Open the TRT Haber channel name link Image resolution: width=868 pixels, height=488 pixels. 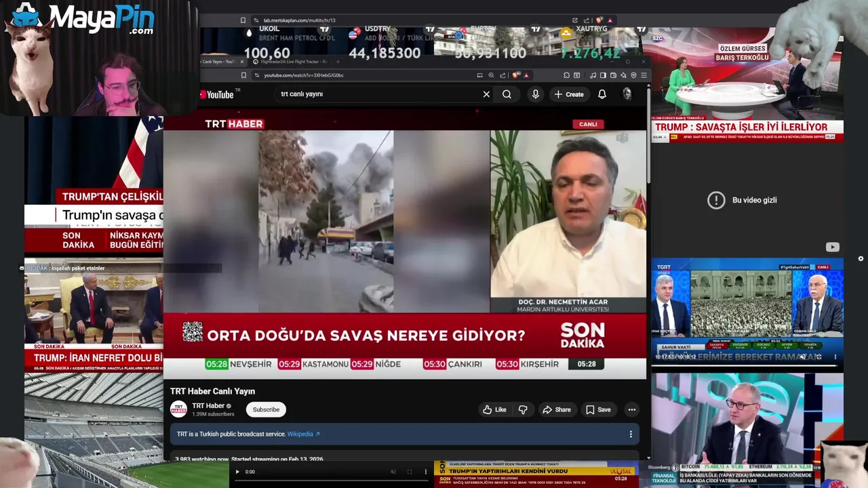click(x=208, y=405)
